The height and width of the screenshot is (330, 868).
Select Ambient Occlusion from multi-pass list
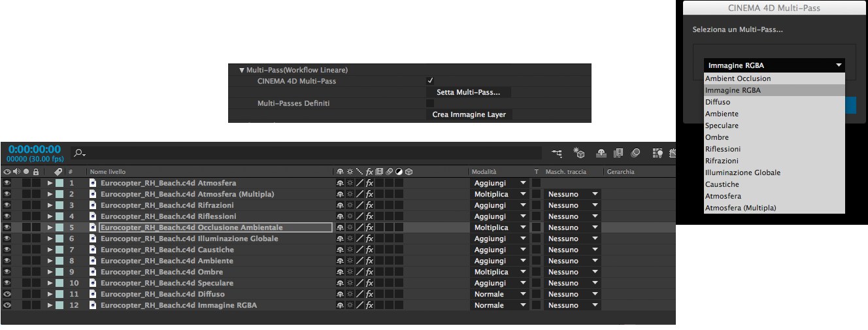[x=775, y=78]
